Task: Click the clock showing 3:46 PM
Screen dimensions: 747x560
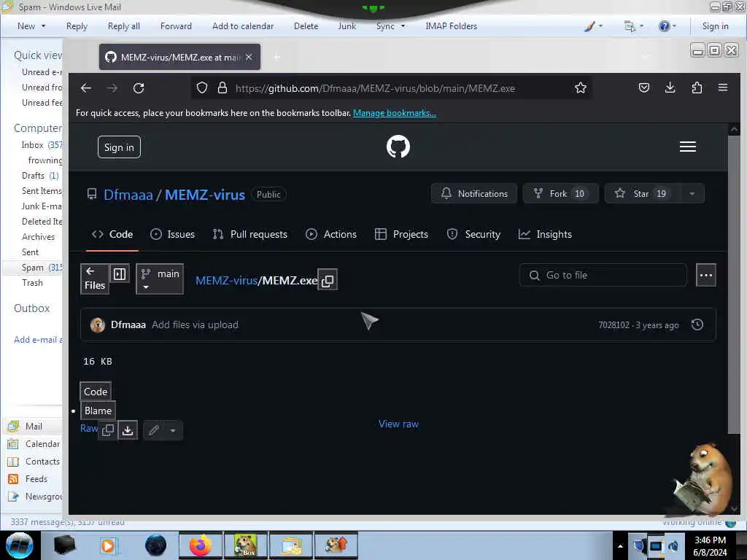Action: 710,540
